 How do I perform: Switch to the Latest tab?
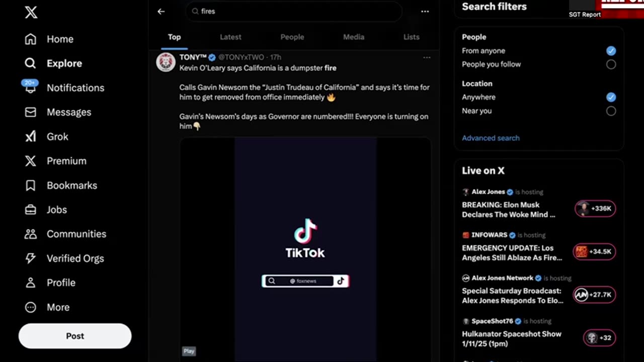pyautogui.click(x=230, y=37)
